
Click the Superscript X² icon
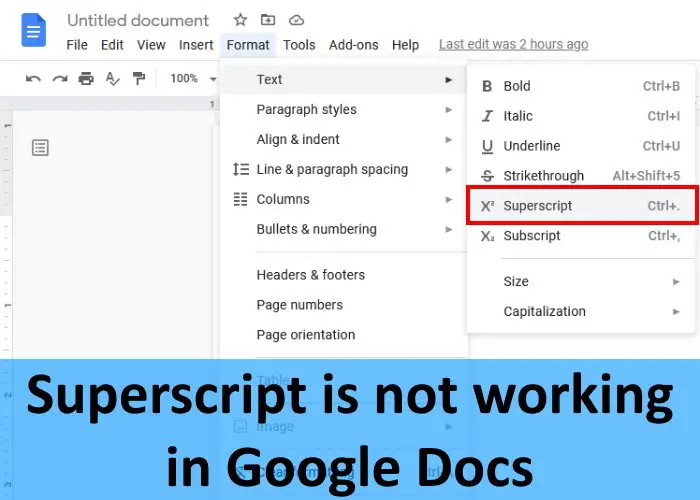click(487, 206)
